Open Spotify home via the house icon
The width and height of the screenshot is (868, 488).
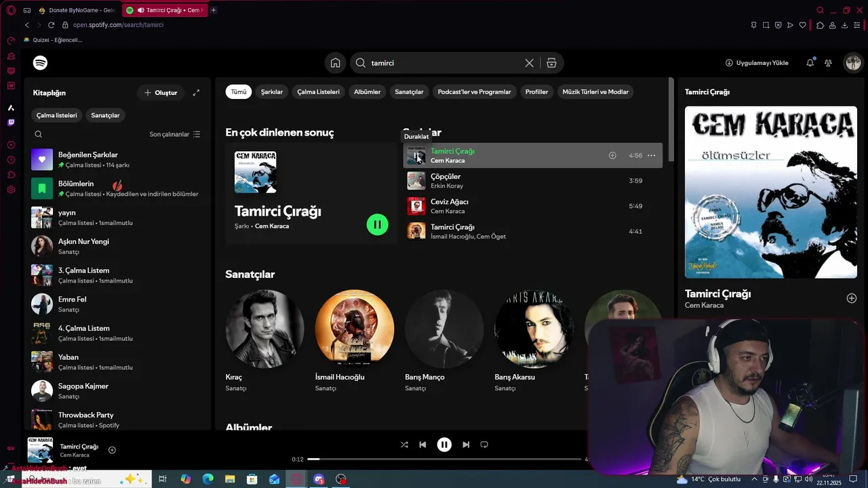335,63
